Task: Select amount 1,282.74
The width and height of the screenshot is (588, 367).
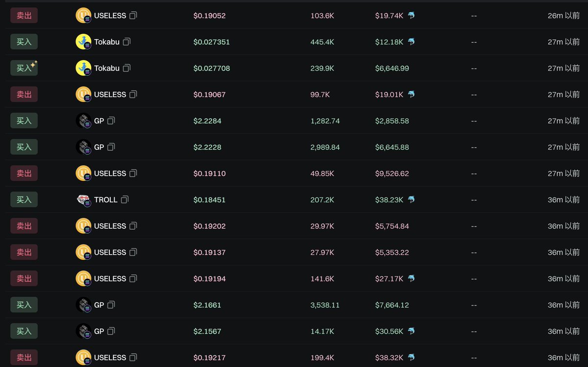Action: tap(325, 121)
